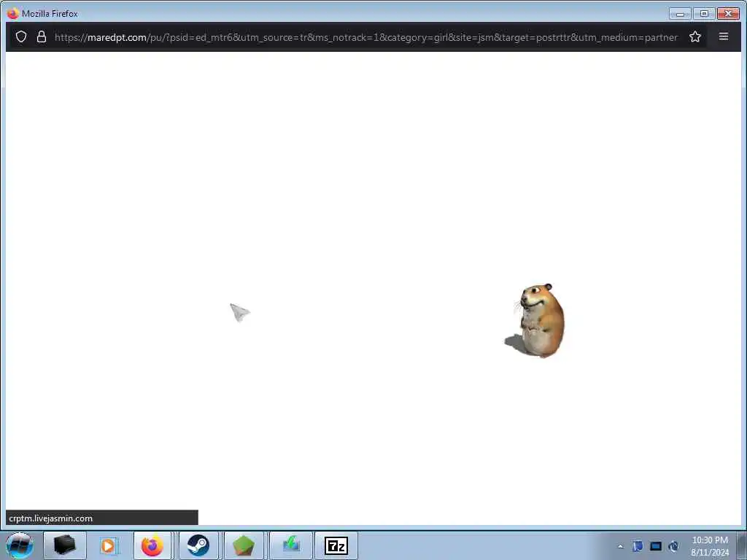Screen dimensions: 747x560
Task: Open 7-Zip from the taskbar
Action: click(336, 545)
